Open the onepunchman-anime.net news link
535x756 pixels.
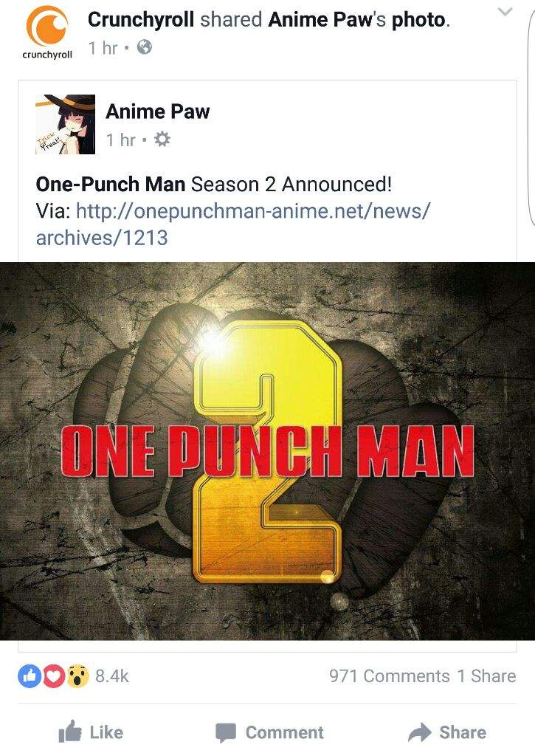(232, 224)
